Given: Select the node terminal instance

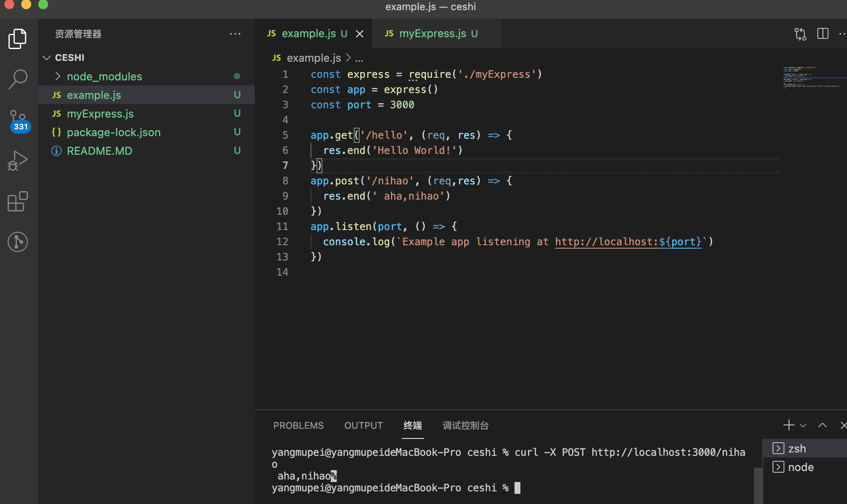Looking at the screenshot, I should 800,467.
